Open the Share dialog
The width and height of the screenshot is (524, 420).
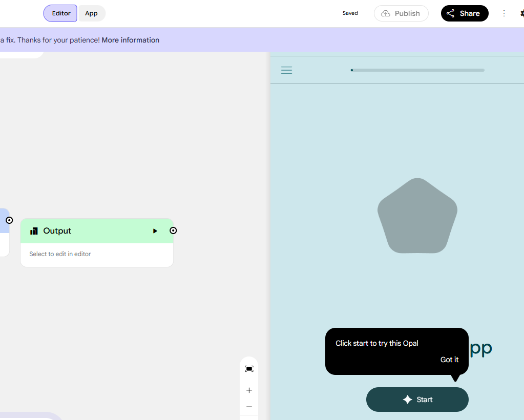464,13
